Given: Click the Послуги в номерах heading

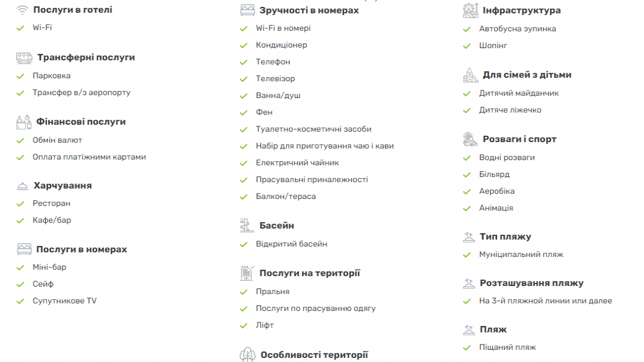Looking at the screenshot, I should coord(81,249).
